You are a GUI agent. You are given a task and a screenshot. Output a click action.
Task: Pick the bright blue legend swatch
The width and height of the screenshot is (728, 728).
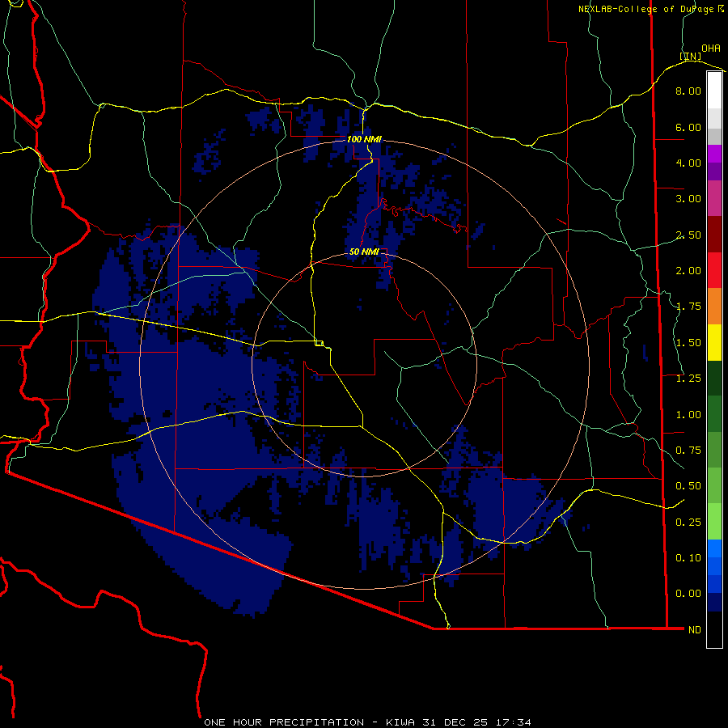click(714, 548)
